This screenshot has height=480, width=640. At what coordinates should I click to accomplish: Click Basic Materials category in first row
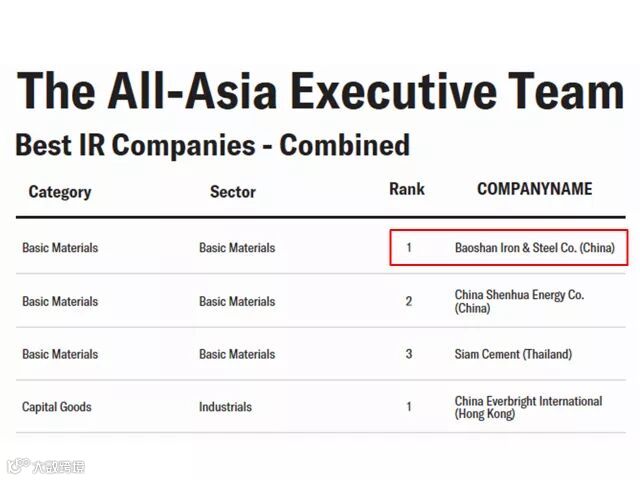point(60,247)
